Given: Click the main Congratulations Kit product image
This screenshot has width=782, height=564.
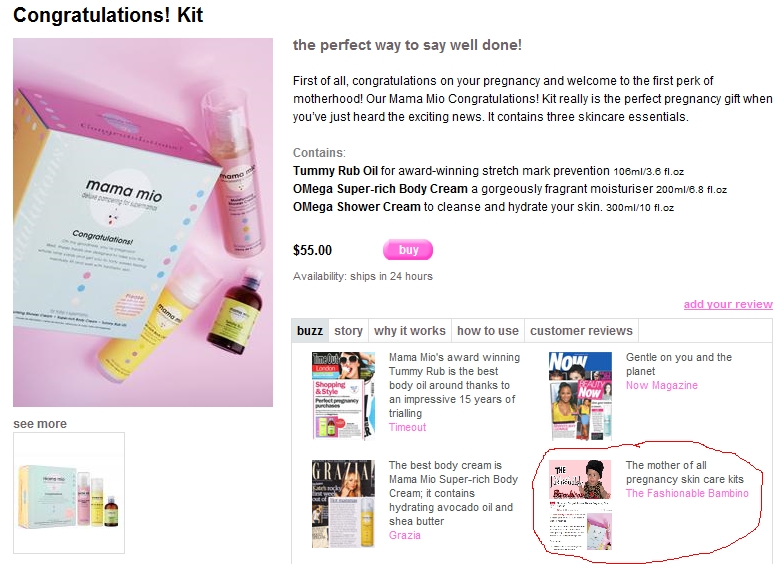Looking at the screenshot, I should pos(143,222).
